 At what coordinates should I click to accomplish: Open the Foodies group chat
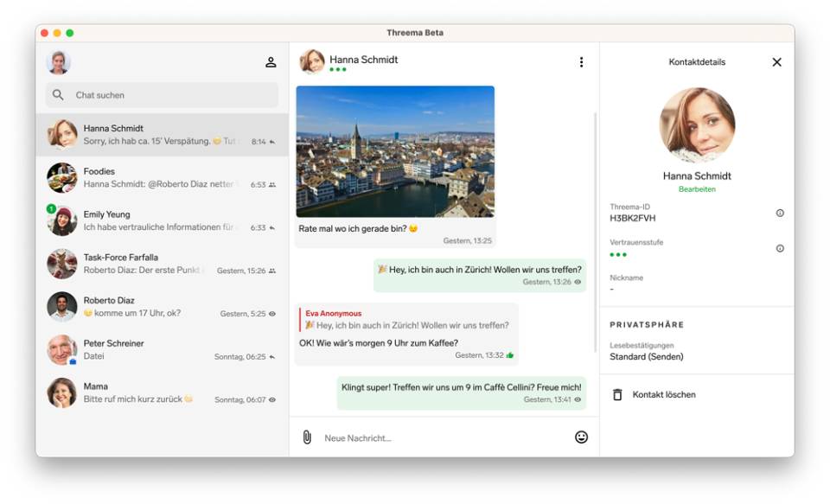pyautogui.click(x=162, y=177)
